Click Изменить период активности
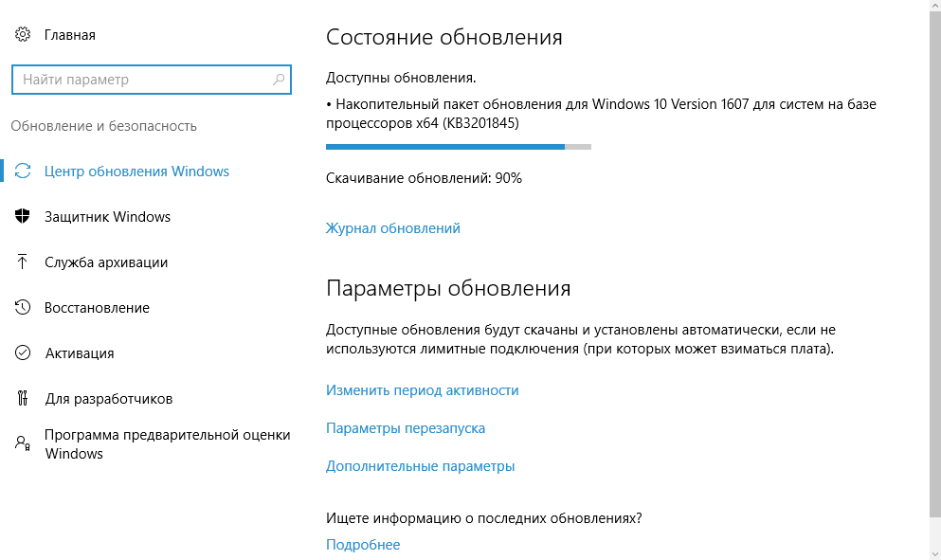 pyautogui.click(x=421, y=390)
